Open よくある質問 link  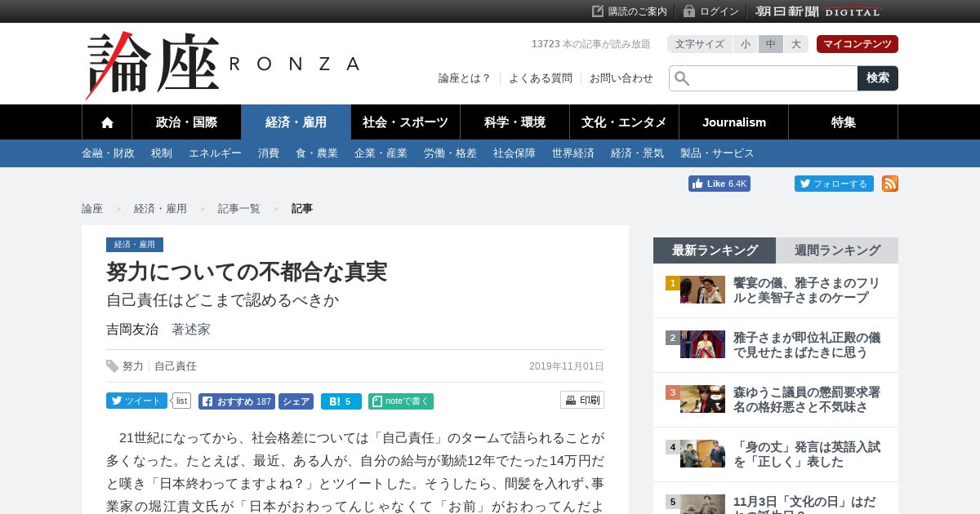coord(541,78)
